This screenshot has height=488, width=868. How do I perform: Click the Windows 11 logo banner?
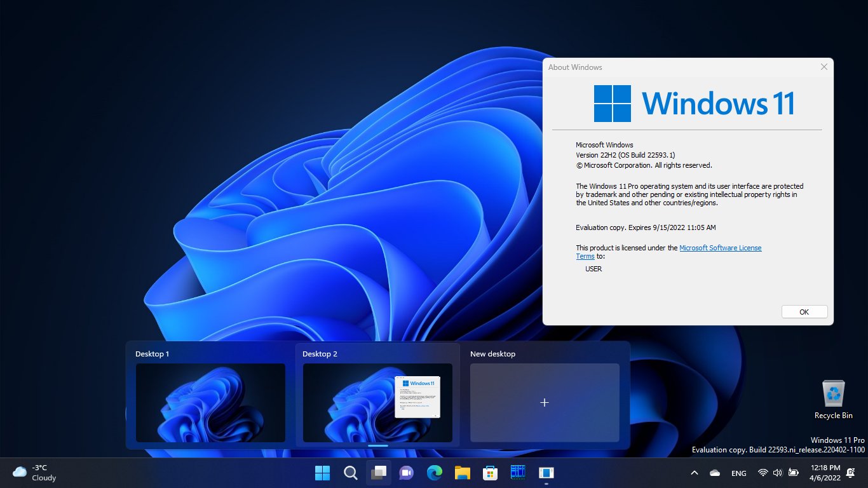[x=694, y=104]
